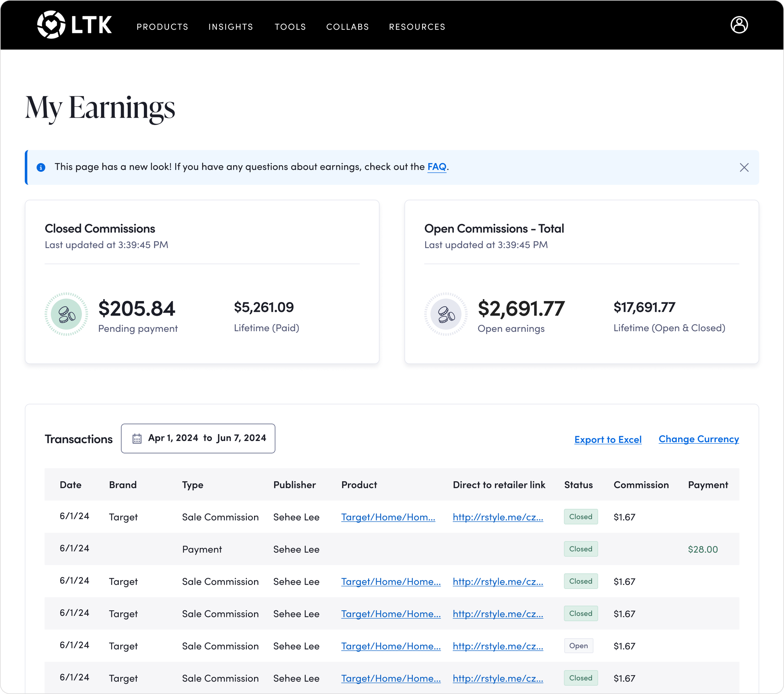Open first Target/Home/Hom... product link
Screen dimensions: 784x694
pos(388,517)
